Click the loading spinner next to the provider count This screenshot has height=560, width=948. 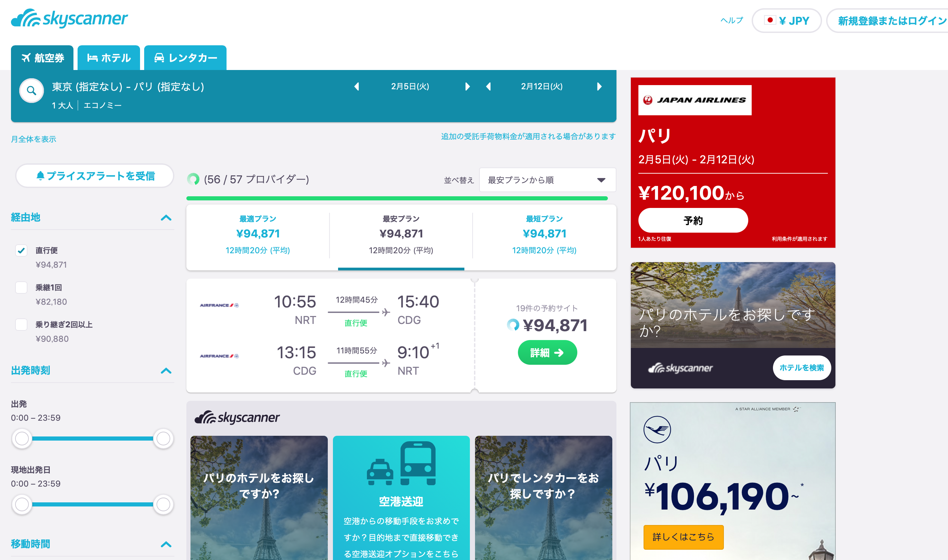[x=193, y=179]
